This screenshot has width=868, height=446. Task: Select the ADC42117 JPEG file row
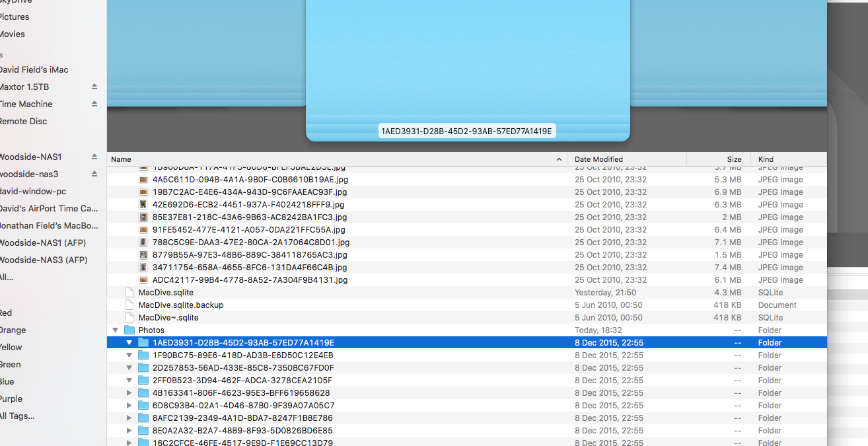[250, 280]
